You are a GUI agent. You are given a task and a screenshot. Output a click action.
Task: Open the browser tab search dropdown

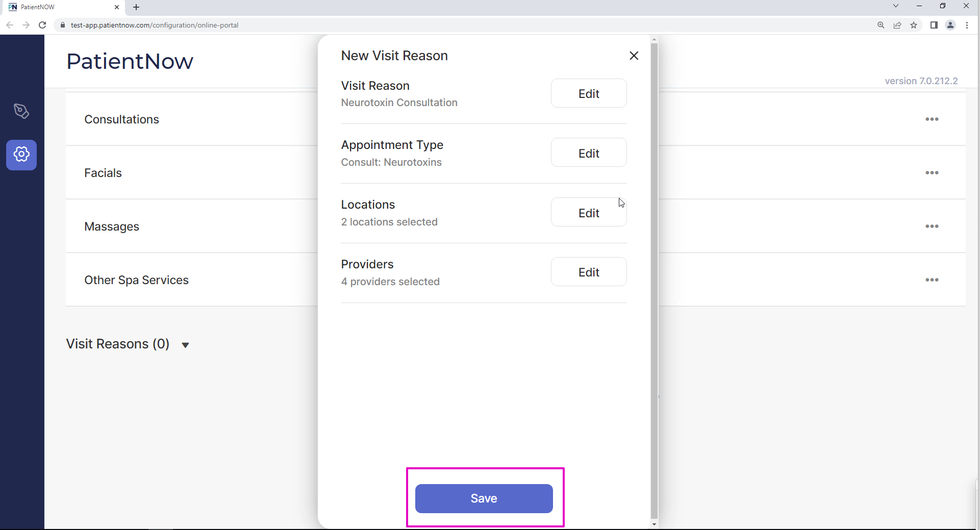point(895,6)
